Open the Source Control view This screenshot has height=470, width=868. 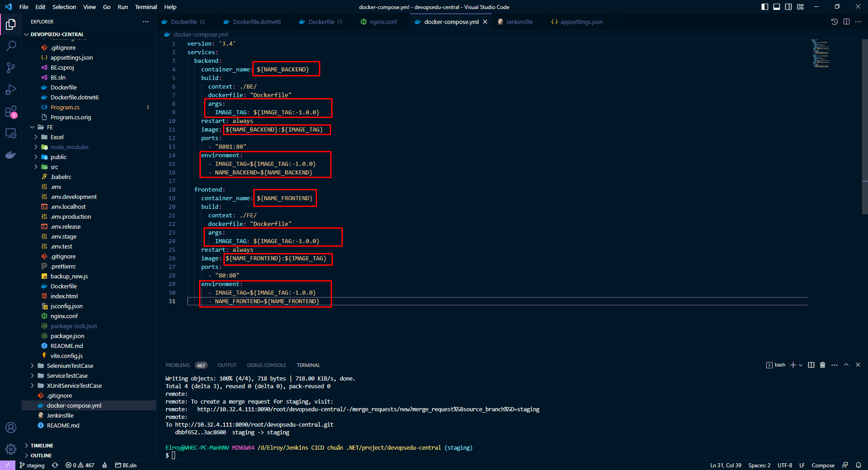[x=11, y=68]
